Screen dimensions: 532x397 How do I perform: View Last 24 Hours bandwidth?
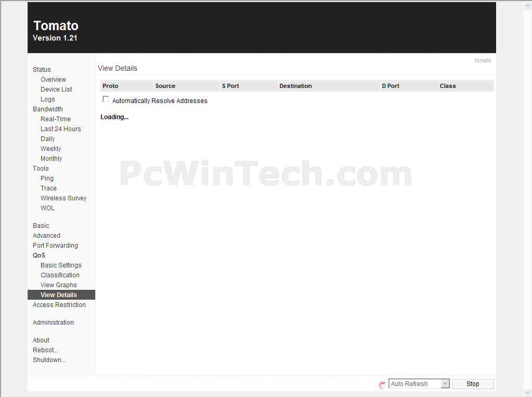[x=61, y=129]
